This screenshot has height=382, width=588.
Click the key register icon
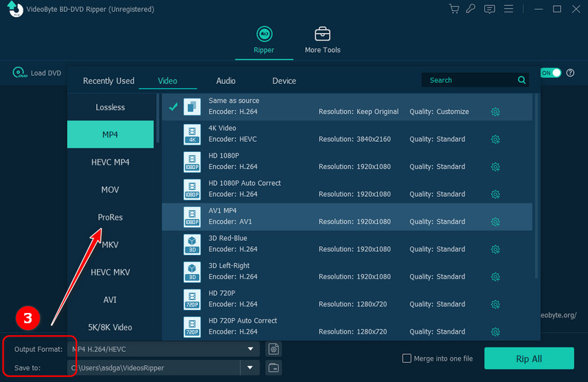(470, 10)
